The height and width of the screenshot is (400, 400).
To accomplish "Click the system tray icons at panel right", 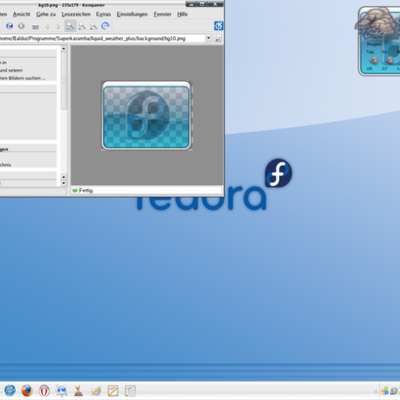I will pos(390,390).
